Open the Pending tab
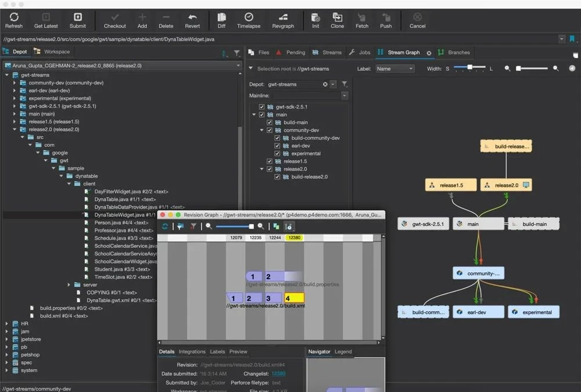 (291, 52)
